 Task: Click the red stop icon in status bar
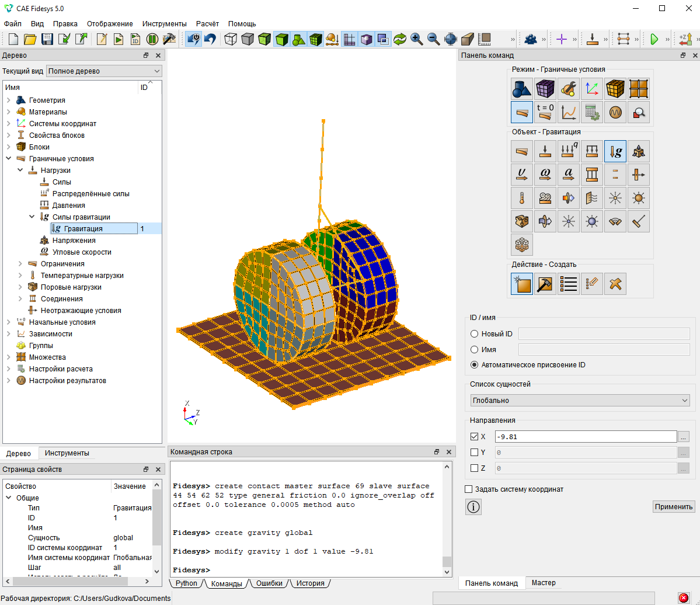pyautogui.click(x=683, y=598)
